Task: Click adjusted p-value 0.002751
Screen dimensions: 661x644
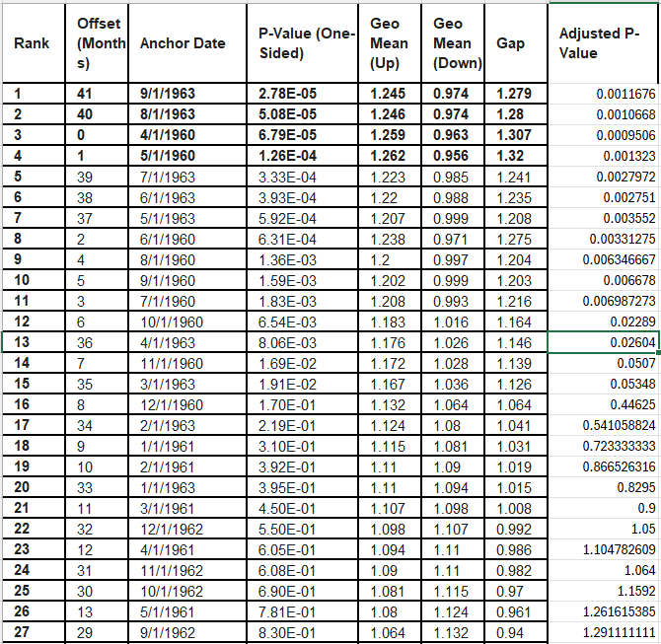Action: (x=603, y=197)
